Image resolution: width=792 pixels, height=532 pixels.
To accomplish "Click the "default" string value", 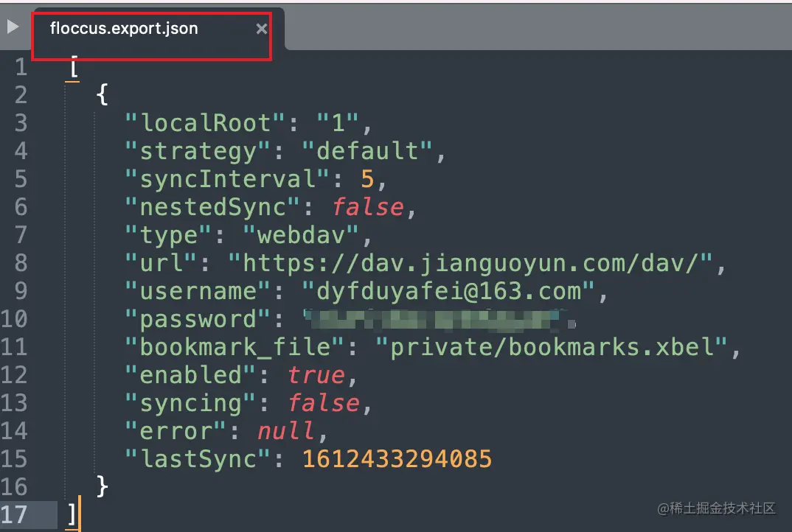I will (x=368, y=150).
